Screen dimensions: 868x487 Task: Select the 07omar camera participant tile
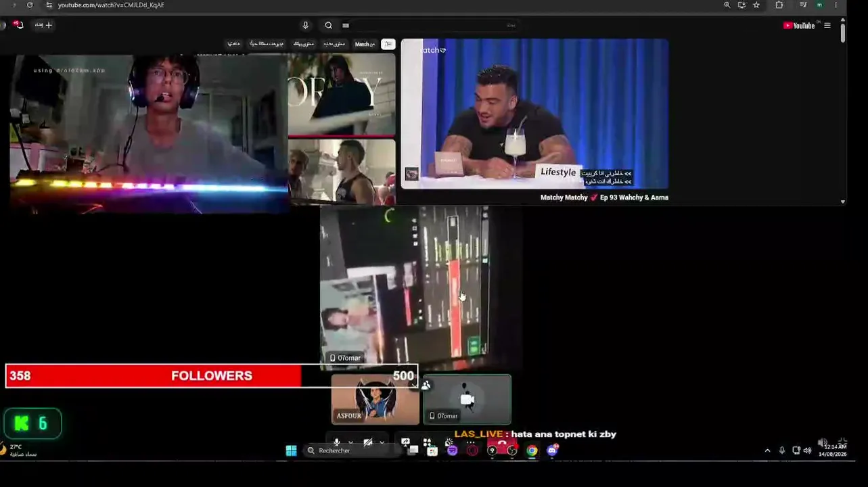467,399
